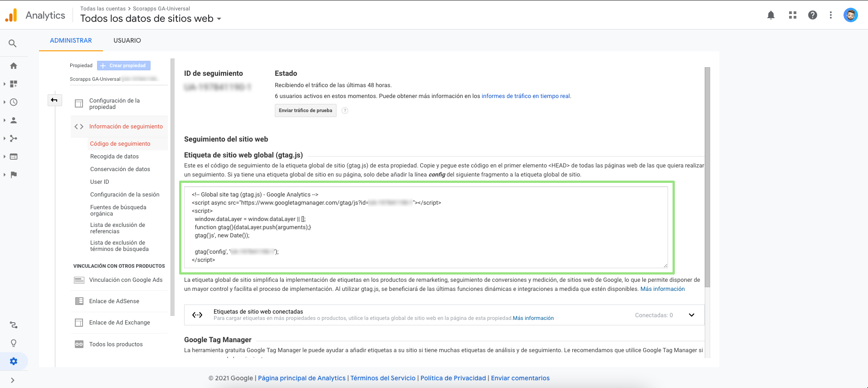Click the back arrow button in property column

point(54,100)
